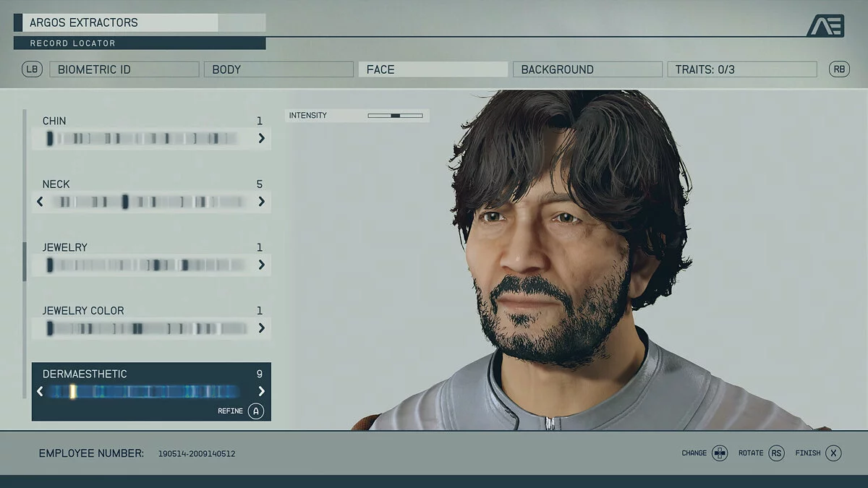Click right arrow on Chin selector
The width and height of the screenshot is (868, 488).
click(x=261, y=138)
